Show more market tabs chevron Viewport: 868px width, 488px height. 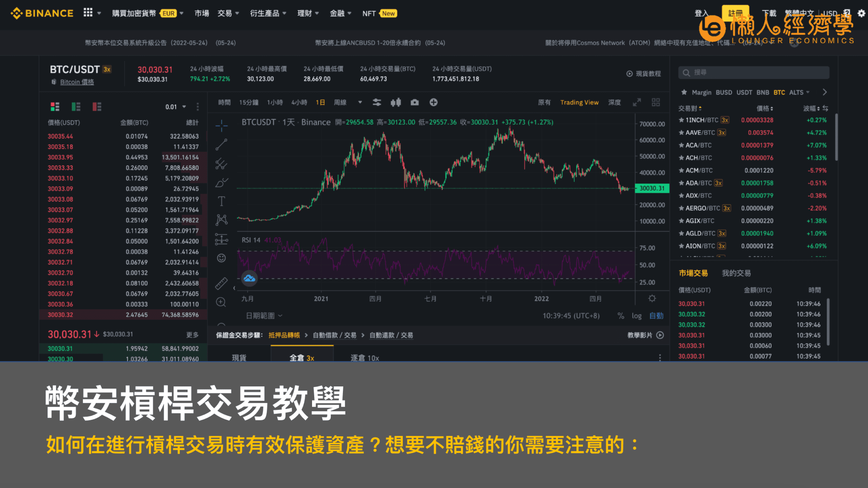click(x=825, y=92)
